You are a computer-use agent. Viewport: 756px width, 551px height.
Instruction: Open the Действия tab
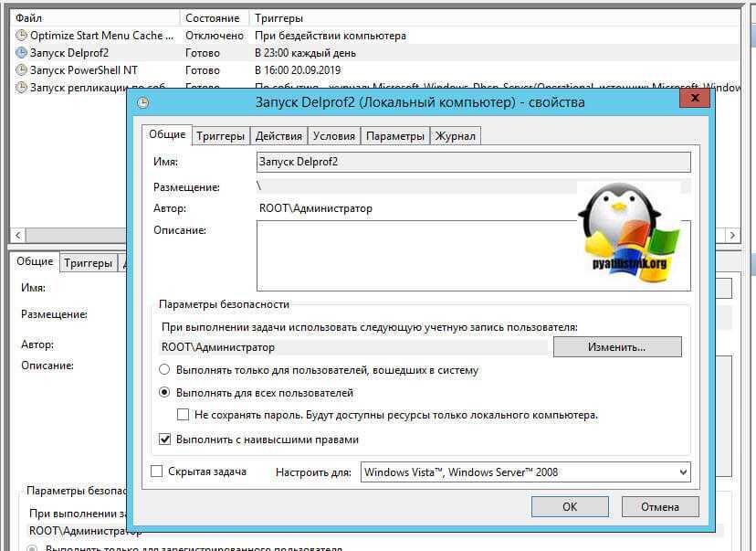278,136
